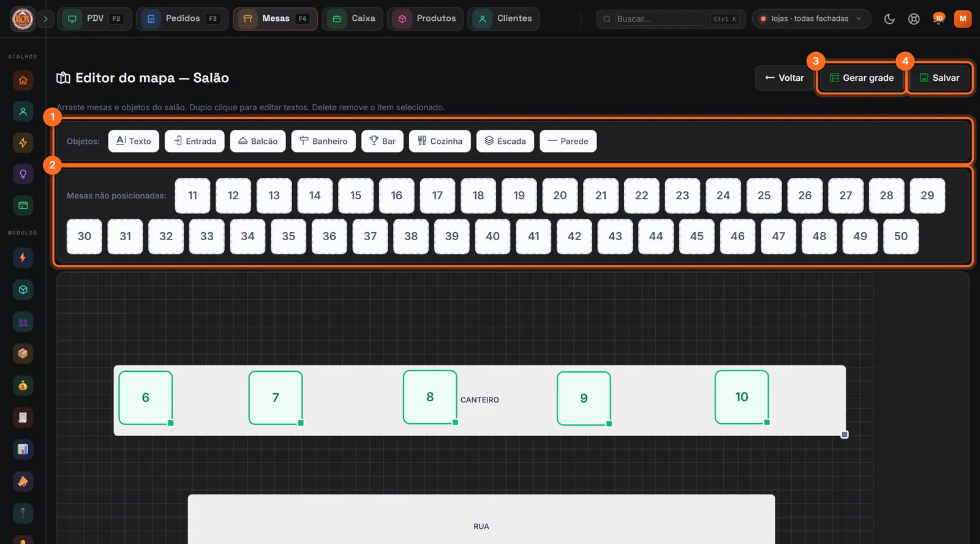The width and height of the screenshot is (980, 544).
Task: Open the cube module icon in sidebar
Action: tap(23, 290)
